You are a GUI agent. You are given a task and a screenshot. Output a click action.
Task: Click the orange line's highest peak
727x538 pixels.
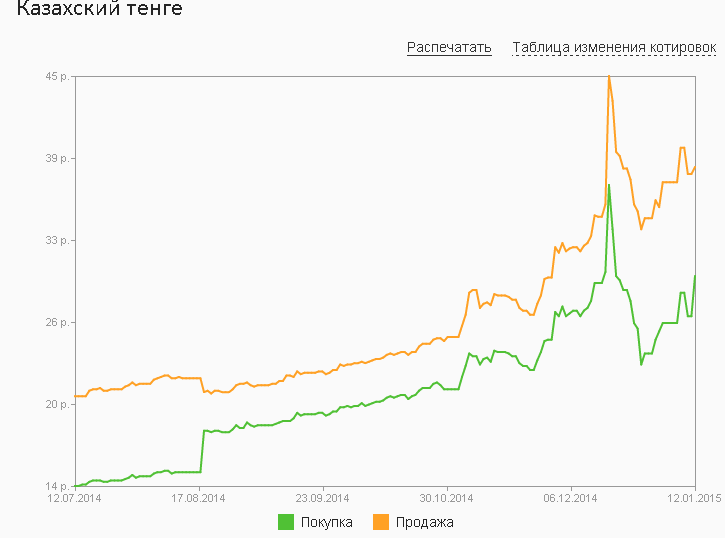point(609,77)
